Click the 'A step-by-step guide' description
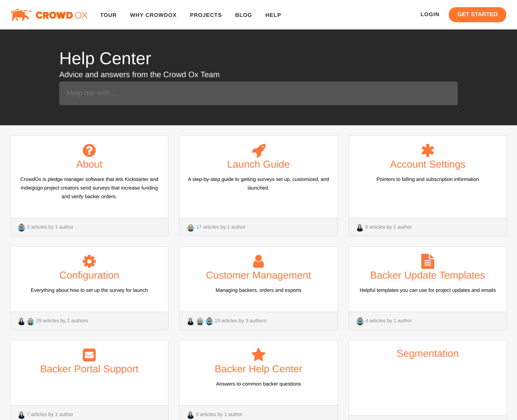 tap(258, 183)
